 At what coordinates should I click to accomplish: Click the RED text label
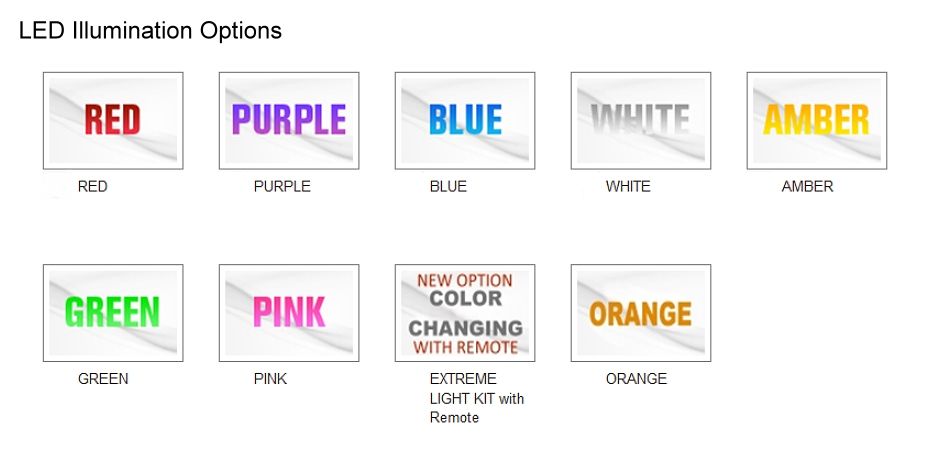[x=92, y=187]
